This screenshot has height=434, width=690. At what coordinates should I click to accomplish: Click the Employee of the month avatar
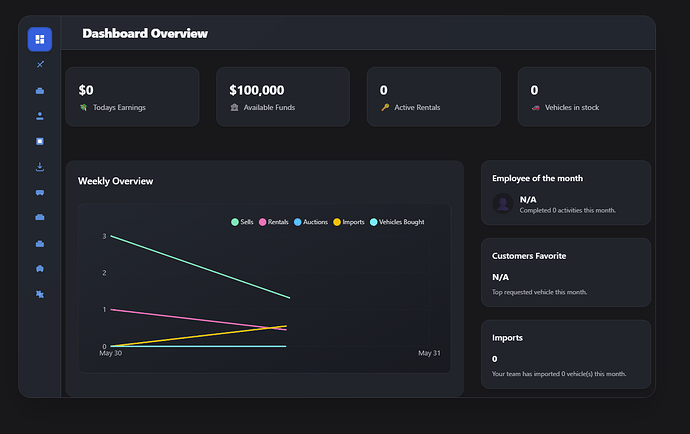[x=503, y=204]
